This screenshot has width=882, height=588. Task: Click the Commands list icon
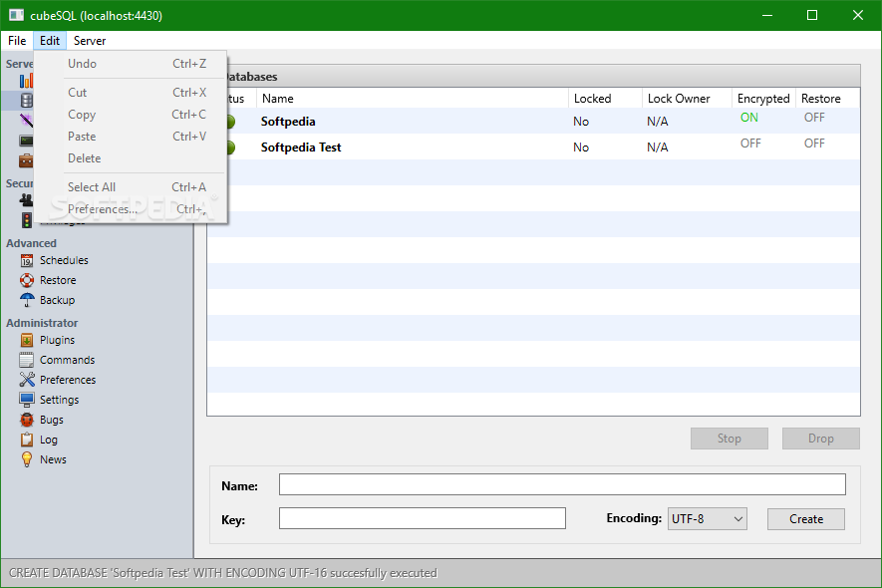[x=27, y=360]
